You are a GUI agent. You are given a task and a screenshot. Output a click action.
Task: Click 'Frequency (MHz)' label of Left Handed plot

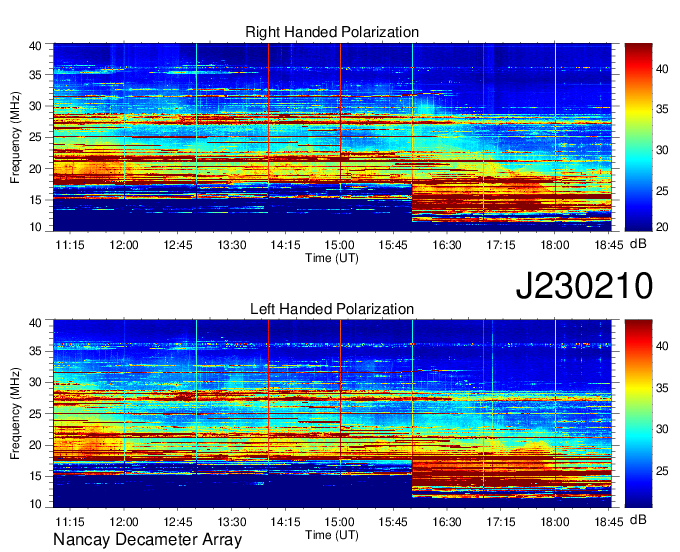pos(15,414)
